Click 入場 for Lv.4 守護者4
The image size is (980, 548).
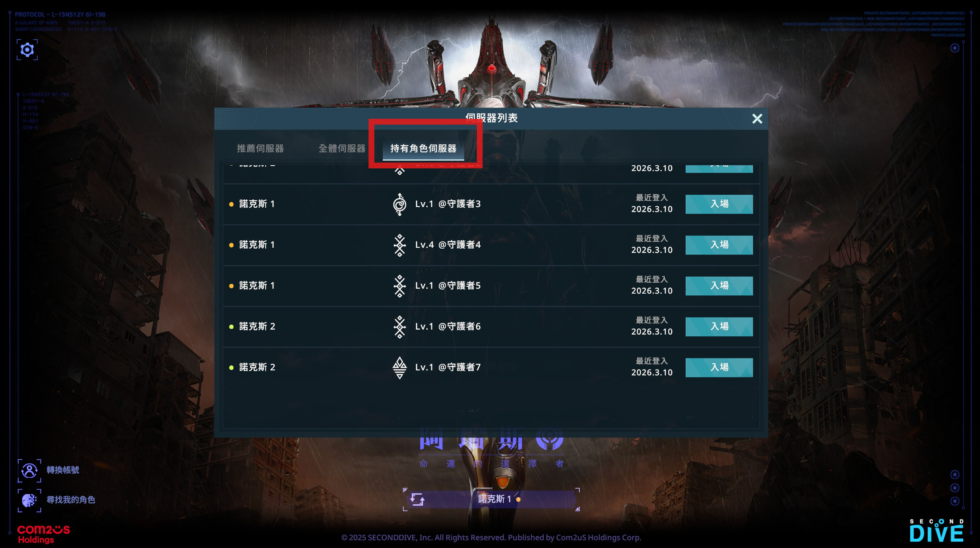click(719, 245)
